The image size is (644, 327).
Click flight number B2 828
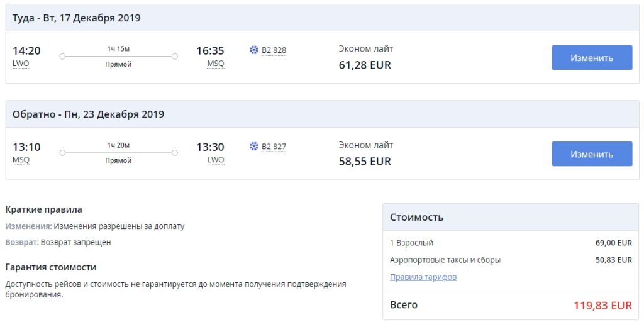[274, 50]
